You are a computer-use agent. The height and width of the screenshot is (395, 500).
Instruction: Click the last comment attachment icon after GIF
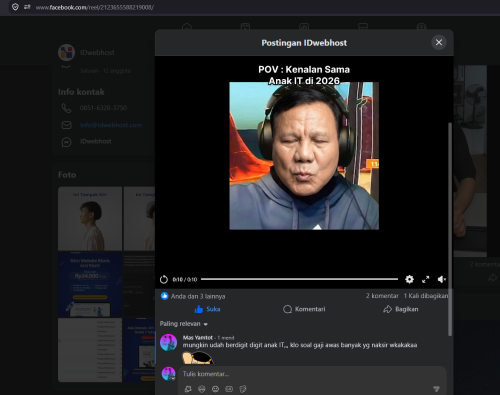[x=243, y=389]
